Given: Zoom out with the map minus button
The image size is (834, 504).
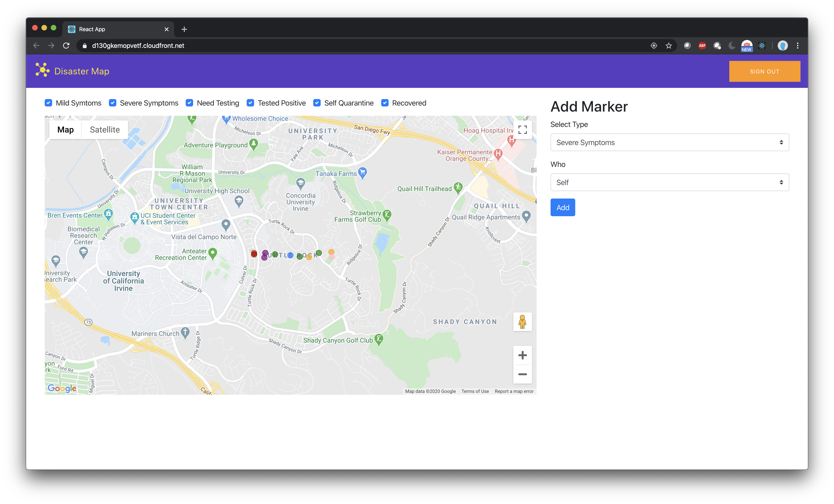Looking at the screenshot, I should pos(522,374).
